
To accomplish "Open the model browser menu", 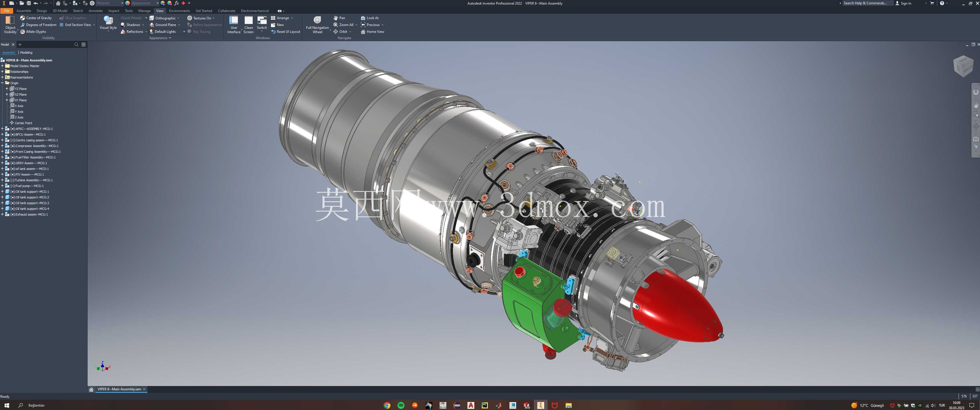I will (x=84, y=45).
